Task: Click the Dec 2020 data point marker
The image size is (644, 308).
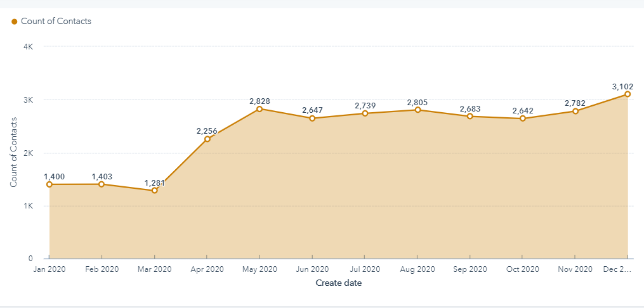Action: pos(628,94)
